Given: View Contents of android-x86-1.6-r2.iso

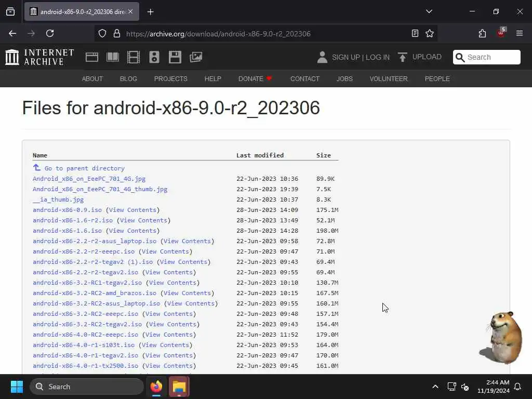Looking at the screenshot, I should [143, 220].
